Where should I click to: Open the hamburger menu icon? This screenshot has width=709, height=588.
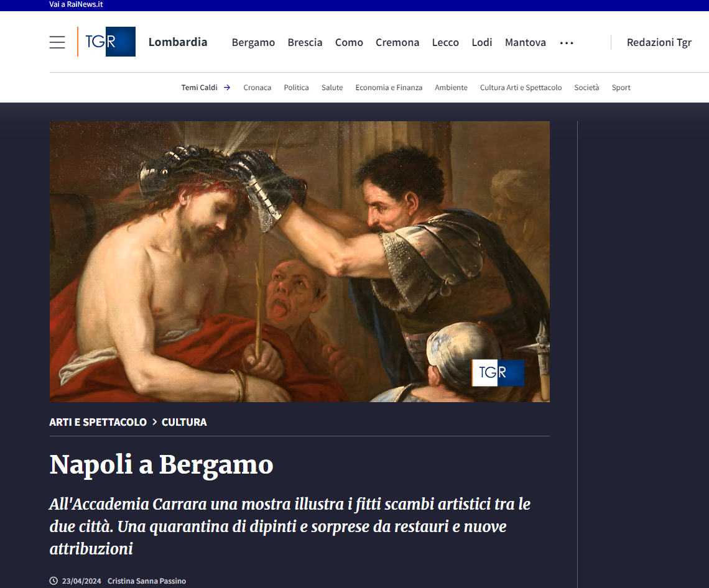click(57, 42)
